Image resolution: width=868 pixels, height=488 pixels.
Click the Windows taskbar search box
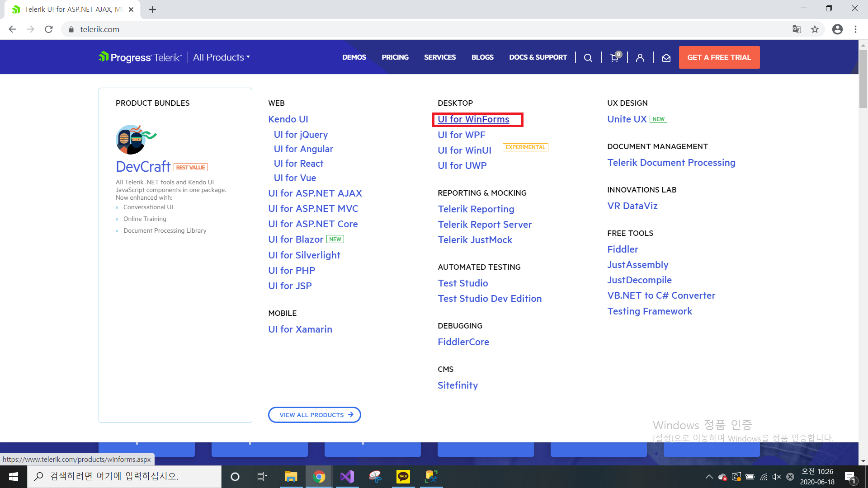coord(124,476)
